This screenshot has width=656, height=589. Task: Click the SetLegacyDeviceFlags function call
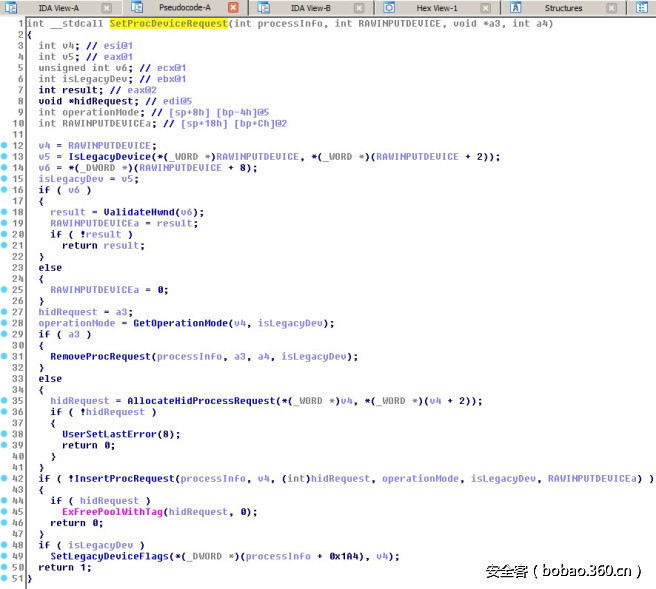(110, 556)
